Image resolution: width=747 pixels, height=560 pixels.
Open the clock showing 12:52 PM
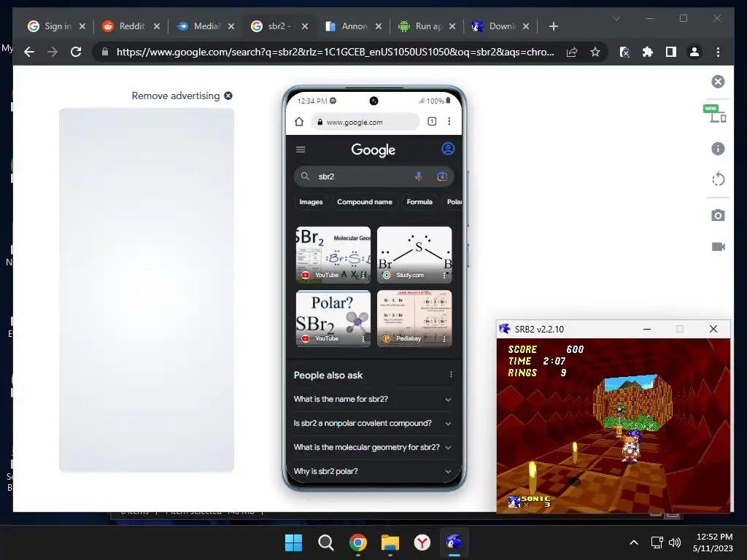pyautogui.click(x=713, y=542)
